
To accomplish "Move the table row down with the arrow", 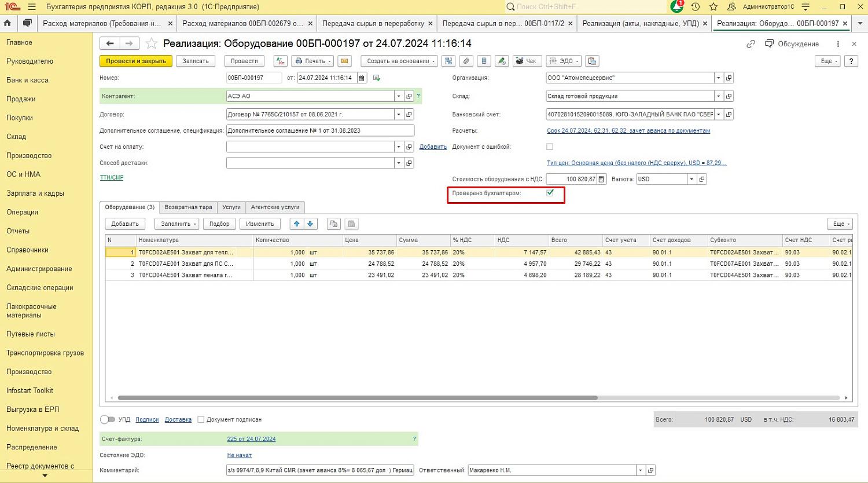I will coord(311,224).
